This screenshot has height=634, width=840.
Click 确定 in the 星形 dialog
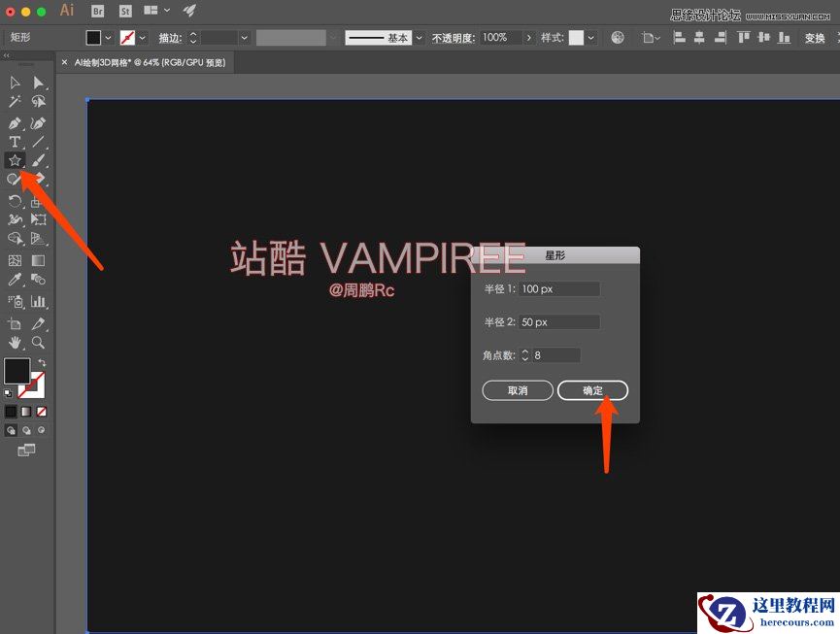[x=592, y=390]
